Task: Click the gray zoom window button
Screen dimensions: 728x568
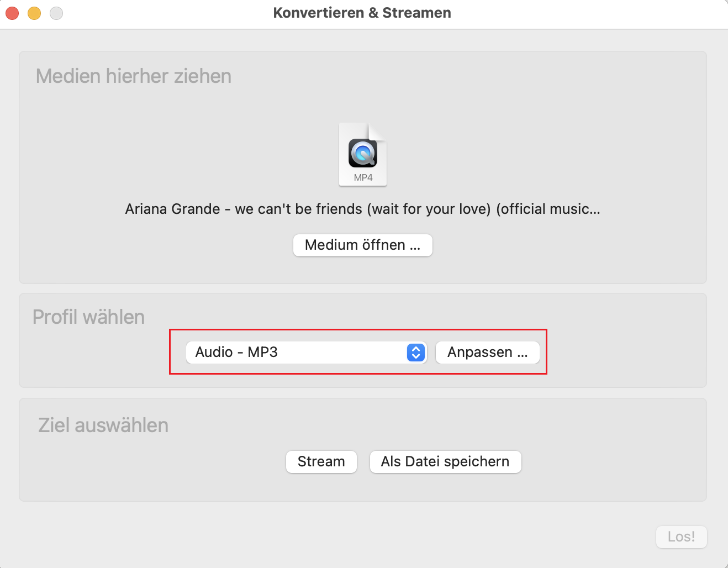Action: [56, 13]
